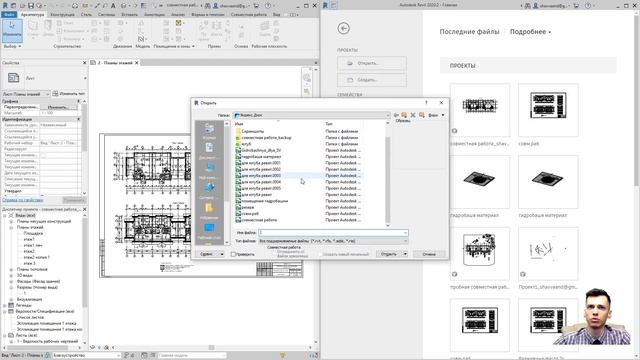Image resolution: width=640 pixels, height=360 pixels.
Task: Open the Виды dropdown in the dialog toolbar
Action: (436, 115)
